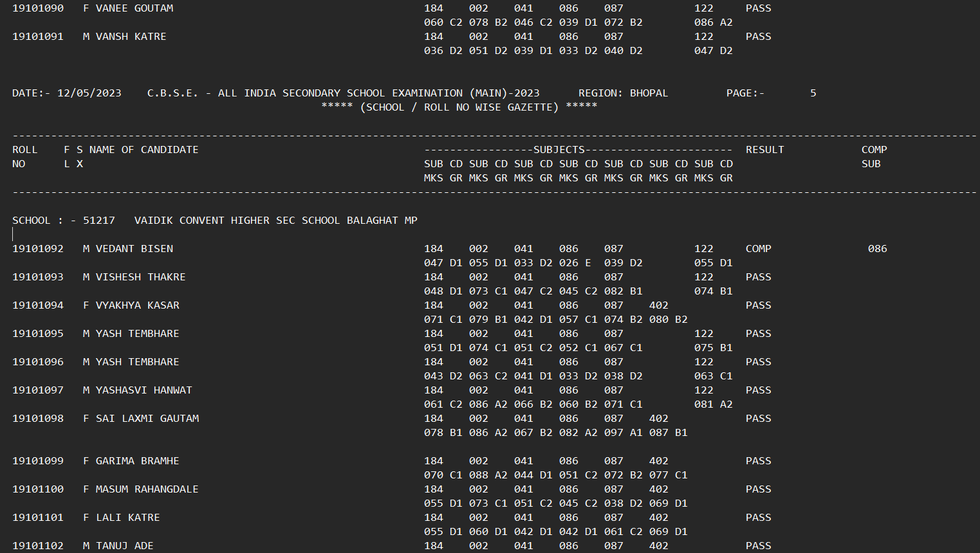Click the "075 B1" marks entry
Image resolution: width=980 pixels, height=553 pixels.
pos(714,348)
